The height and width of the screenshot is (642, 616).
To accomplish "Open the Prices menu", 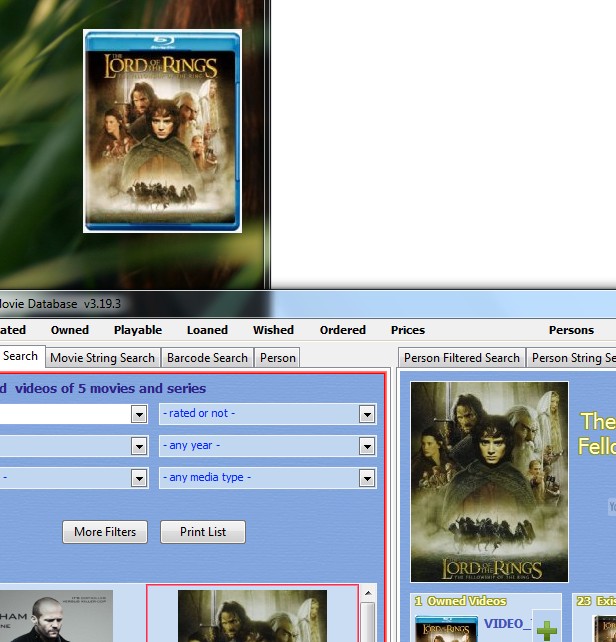I will tap(408, 330).
